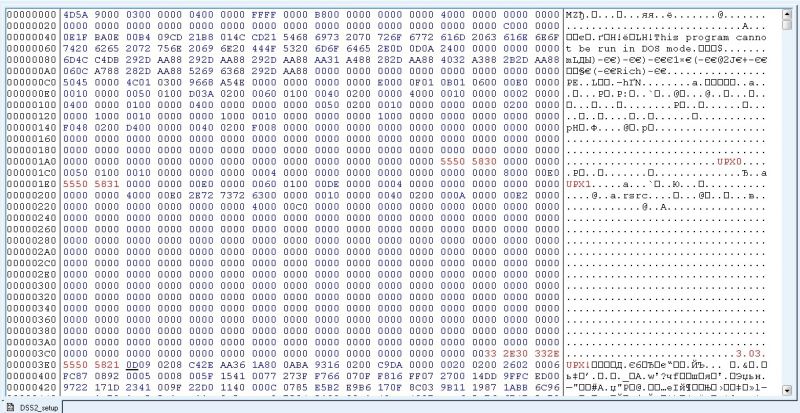Select offset 00000020 row address
The width and height of the screenshot is (800, 413).
coord(32,26)
